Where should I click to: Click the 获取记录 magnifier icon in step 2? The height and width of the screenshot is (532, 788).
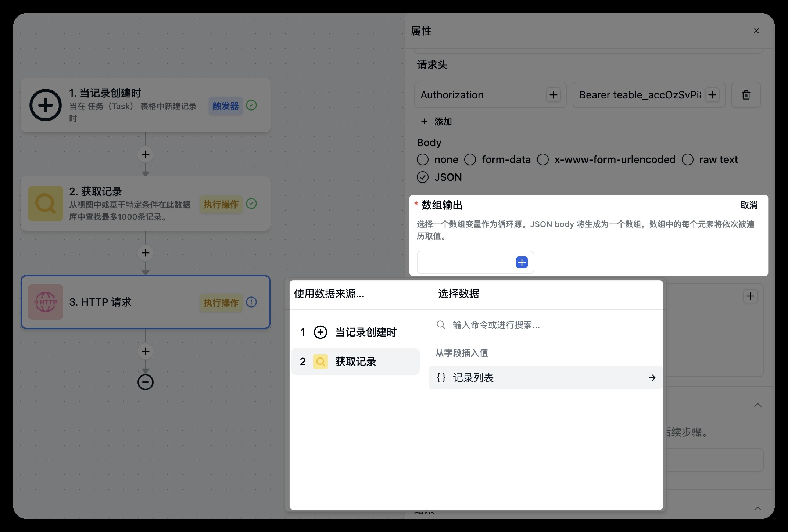[x=46, y=204]
